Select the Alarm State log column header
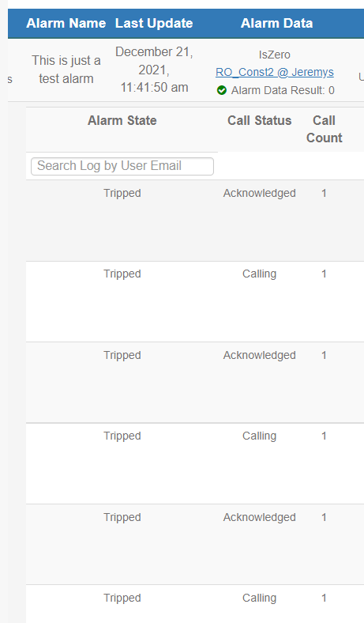The width and height of the screenshot is (364, 623). tap(122, 120)
